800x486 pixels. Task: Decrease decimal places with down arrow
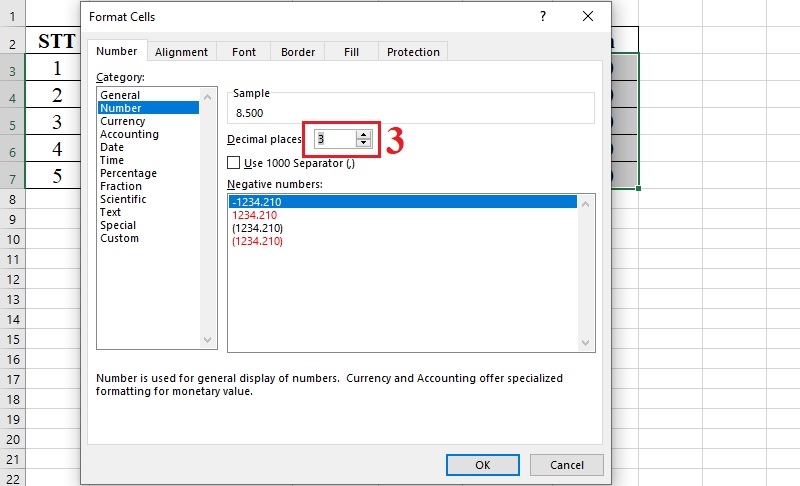(x=363, y=143)
